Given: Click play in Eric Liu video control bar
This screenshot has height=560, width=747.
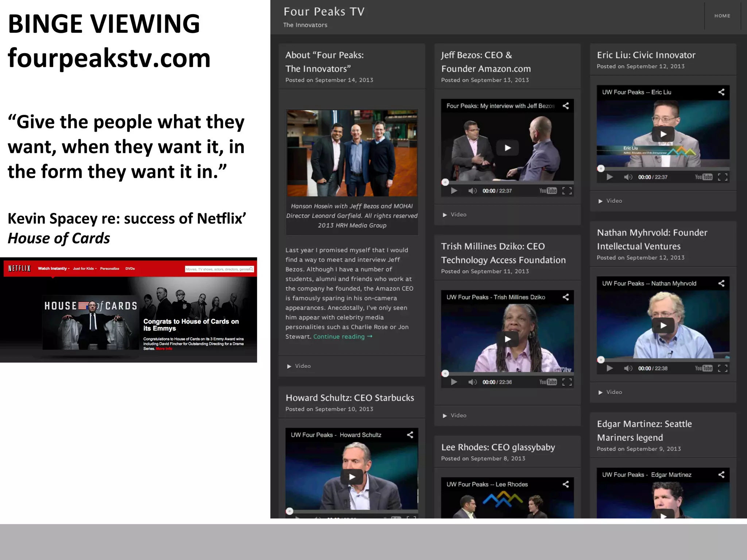Looking at the screenshot, I should click(x=609, y=177).
